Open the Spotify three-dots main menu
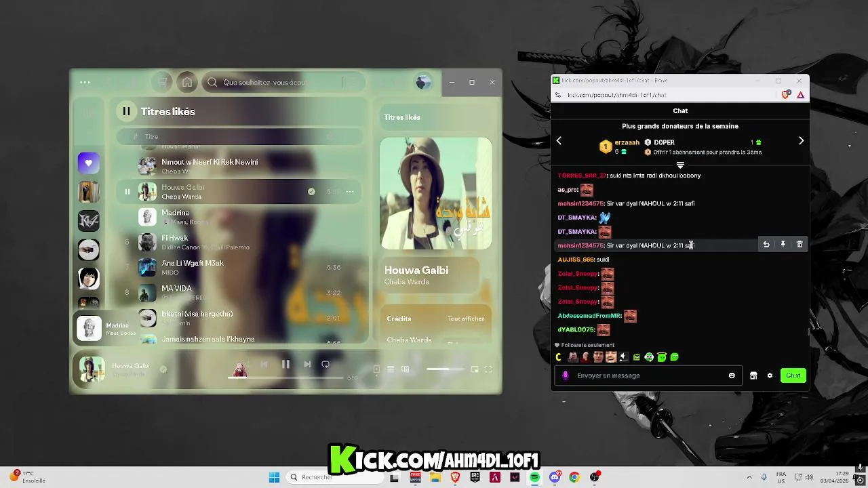The image size is (868, 488). pyautogui.click(x=85, y=82)
